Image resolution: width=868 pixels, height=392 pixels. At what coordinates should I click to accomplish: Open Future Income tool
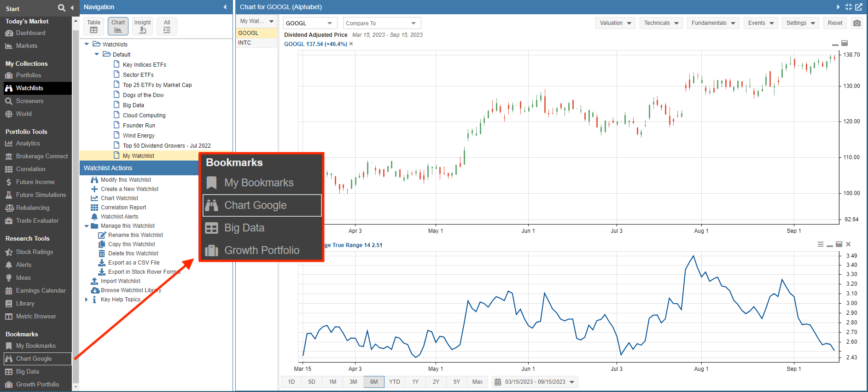coord(35,182)
